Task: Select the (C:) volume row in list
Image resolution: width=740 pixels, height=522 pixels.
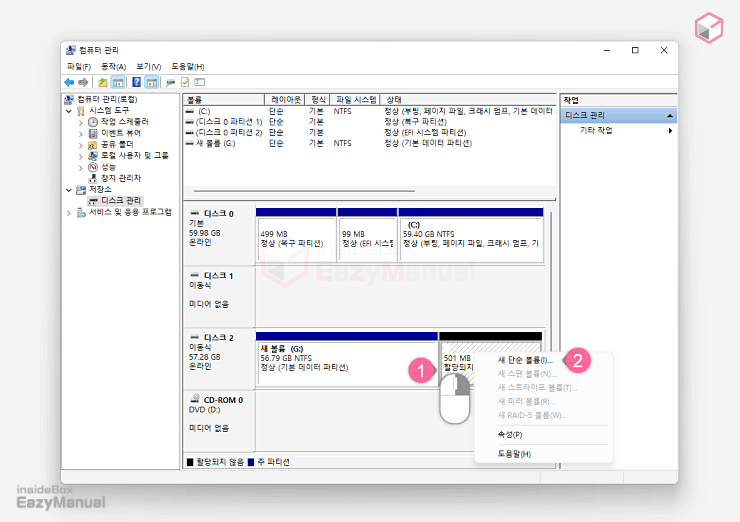Action: tap(370, 111)
